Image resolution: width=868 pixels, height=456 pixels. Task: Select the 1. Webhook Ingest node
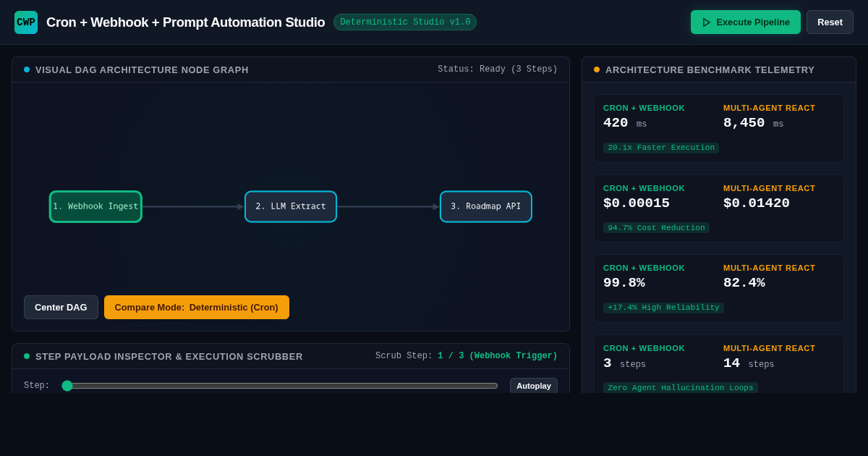tap(95, 206)
